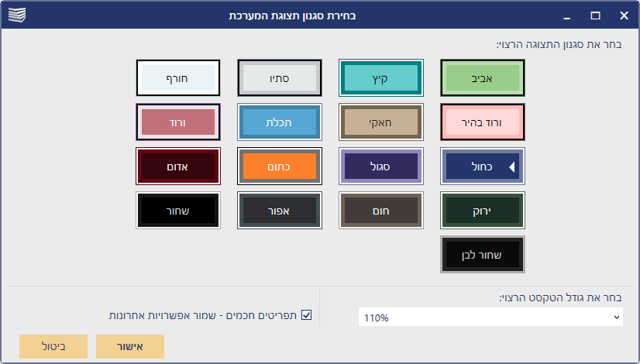Click the stacked books app icon

(x=17, y=15)
